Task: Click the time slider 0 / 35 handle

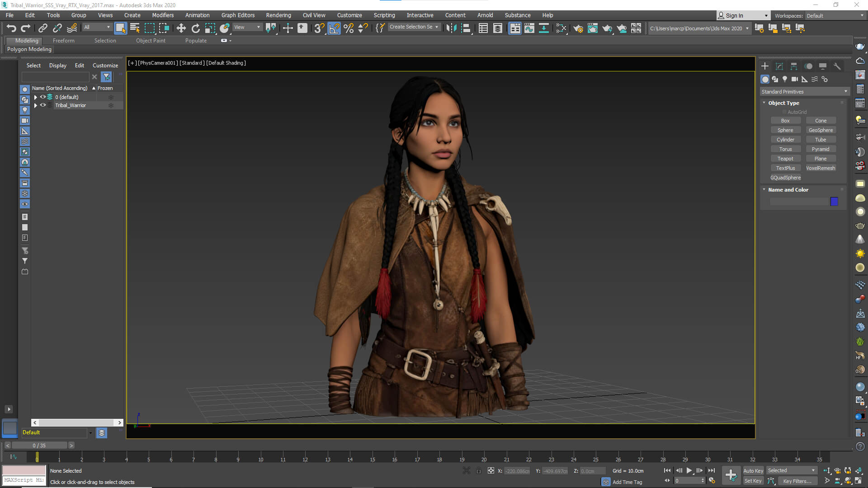Action: [x=39, y=446]
